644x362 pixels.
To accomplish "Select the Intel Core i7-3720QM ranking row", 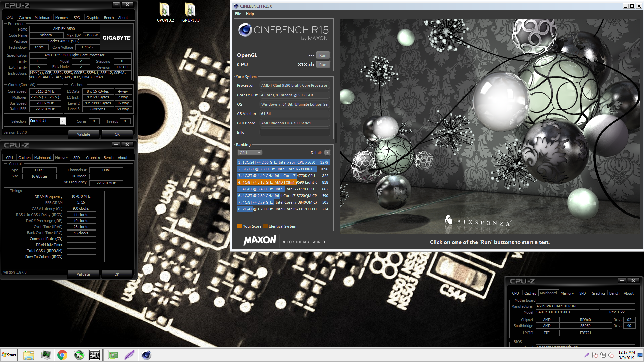I will tap(283, 196).
